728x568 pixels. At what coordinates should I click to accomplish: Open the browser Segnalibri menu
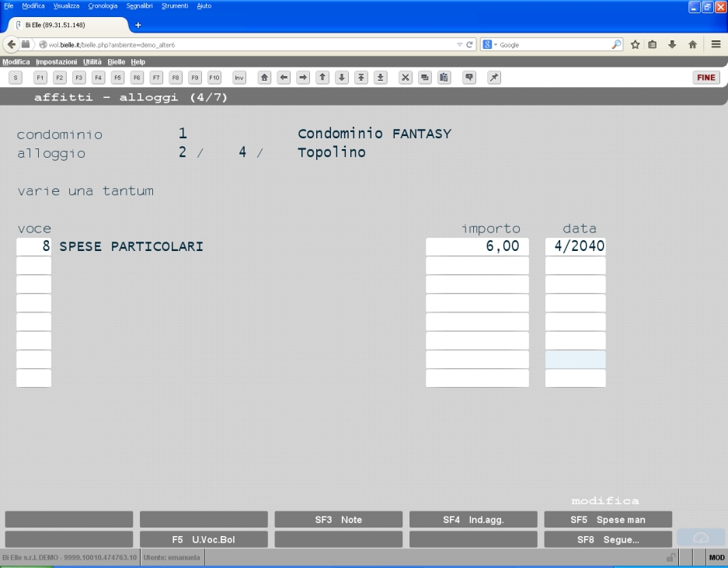[139, 6]
